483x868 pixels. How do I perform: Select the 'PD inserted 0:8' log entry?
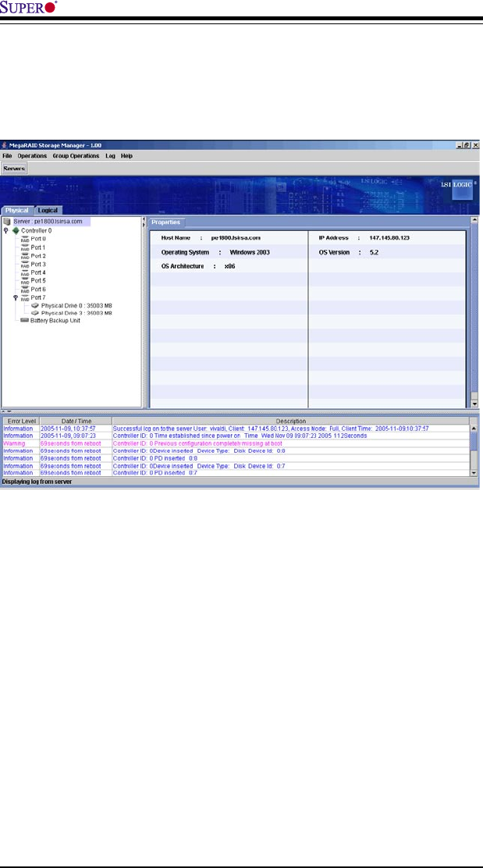click(236, 457)
